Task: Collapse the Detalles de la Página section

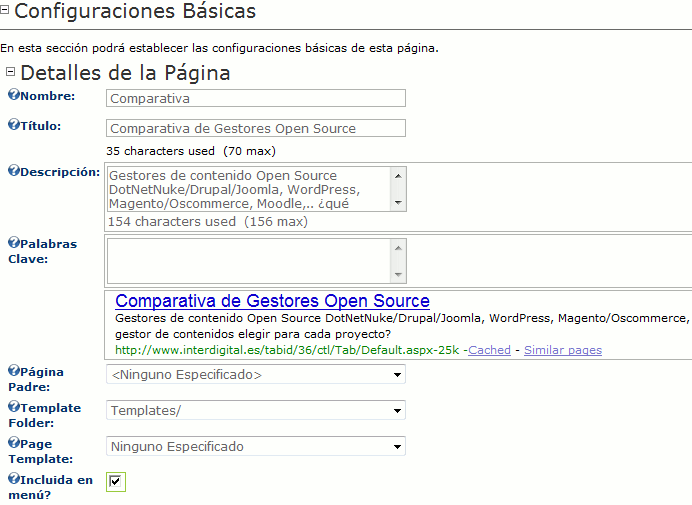Action: (11, 72)
